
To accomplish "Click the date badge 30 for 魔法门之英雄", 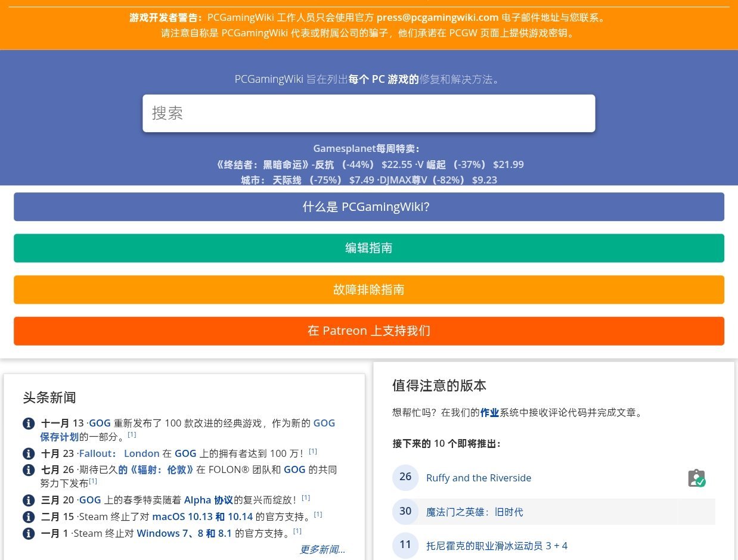I will (405, 512).
